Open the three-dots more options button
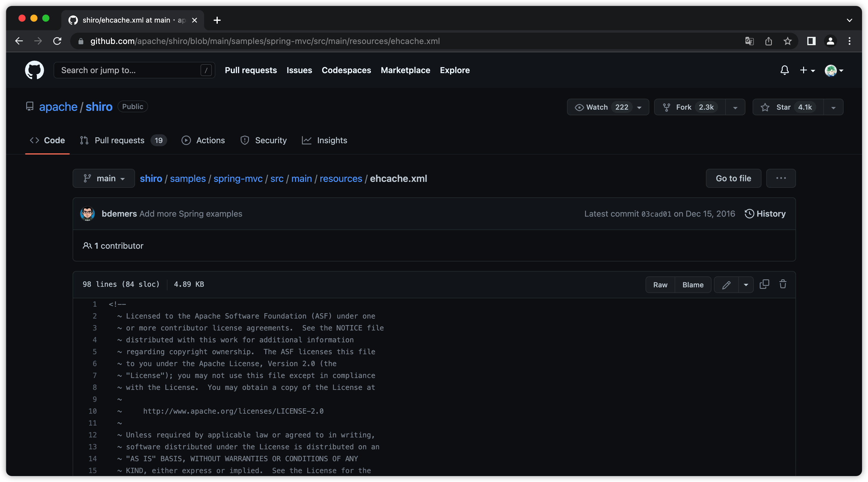 (781, 178)
